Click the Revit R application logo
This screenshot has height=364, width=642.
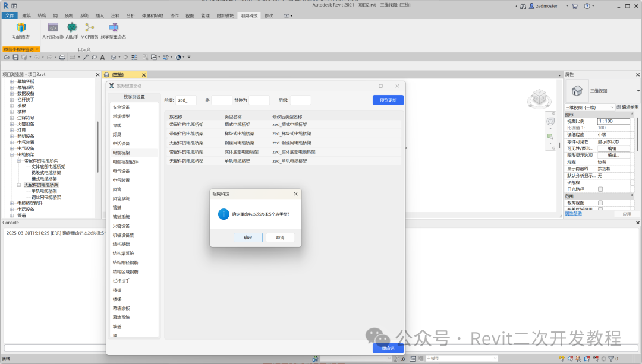pos(6,6)
